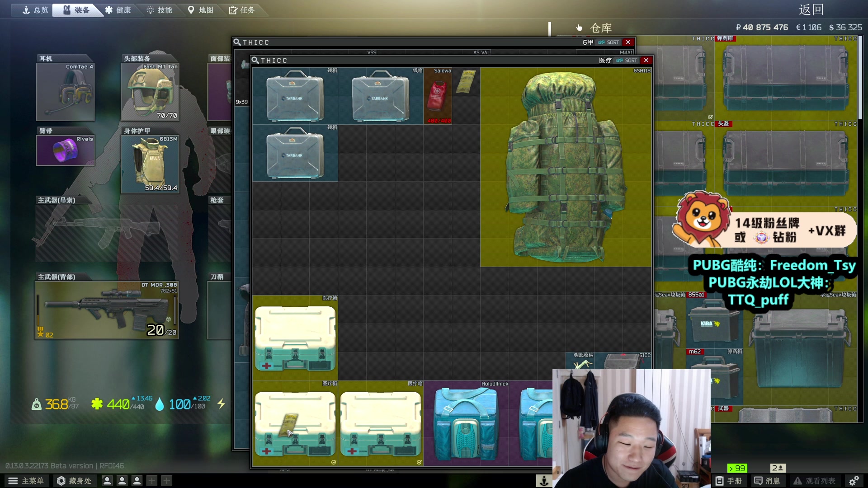This screenshot has width=868, height=488.
Task: Open the 观看列表 watchlist
Action: tap(815, 481)
